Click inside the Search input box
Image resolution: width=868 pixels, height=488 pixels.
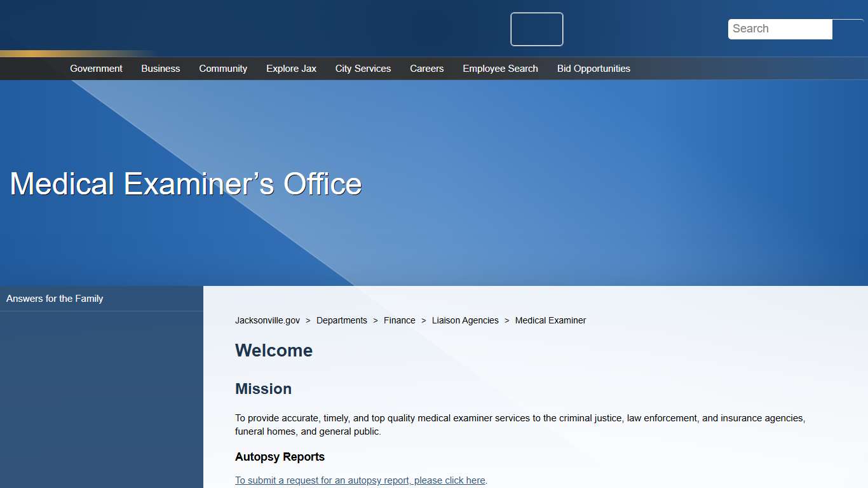point(780,29)
